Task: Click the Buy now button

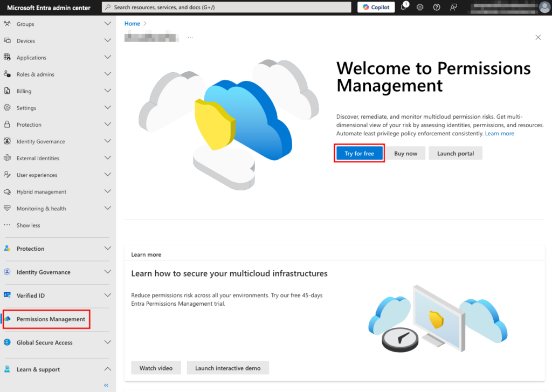Action: coord(405,153)
